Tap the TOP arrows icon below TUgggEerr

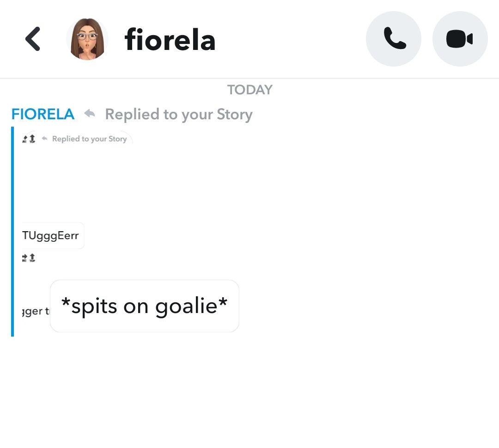(x=29, y=258)
